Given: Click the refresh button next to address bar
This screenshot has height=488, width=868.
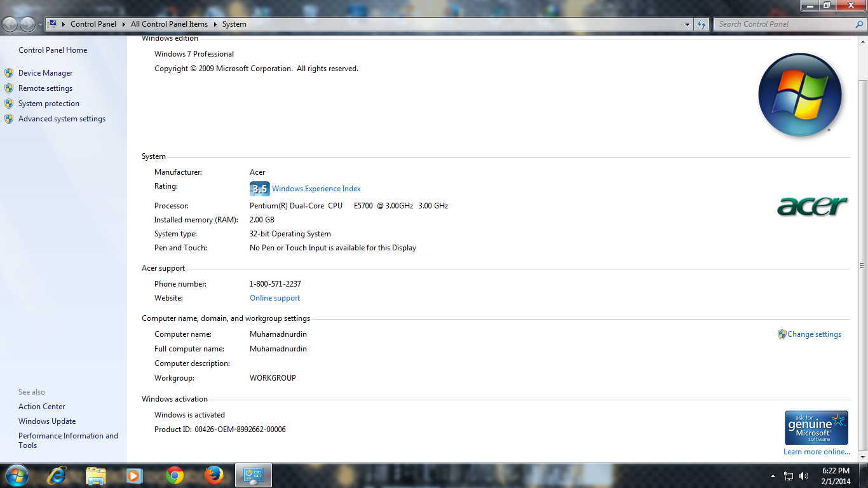Looking at the screenshot, I should (x=701, y=24).
